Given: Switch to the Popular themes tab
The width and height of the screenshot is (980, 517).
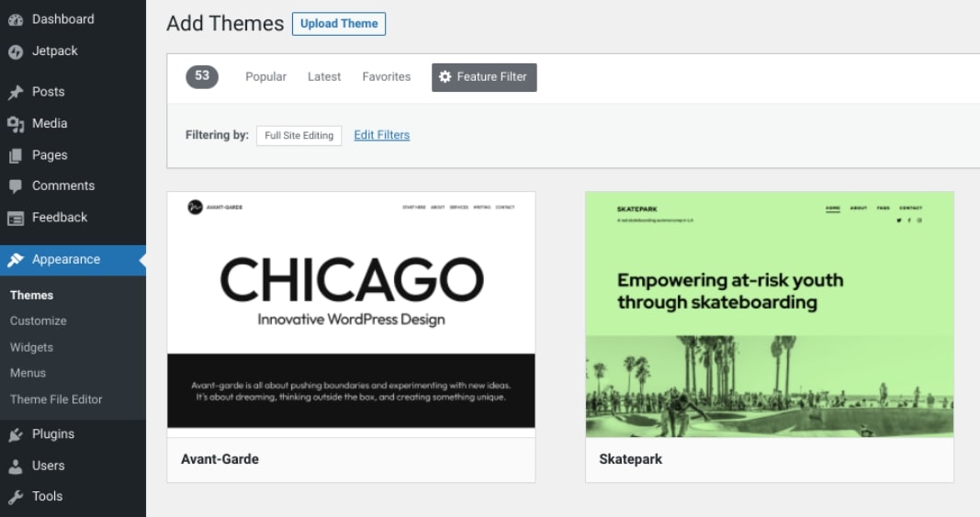Looking at the screenshot, I should point(265,77).
